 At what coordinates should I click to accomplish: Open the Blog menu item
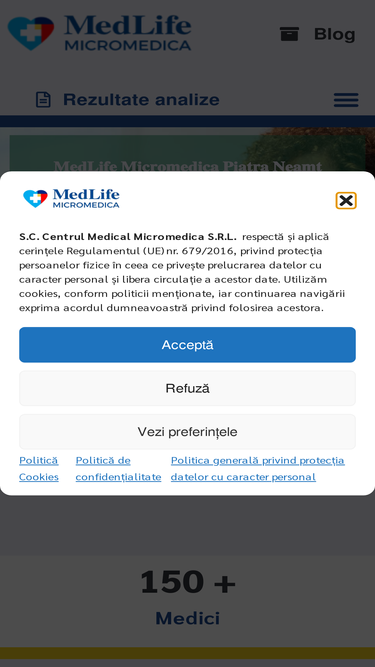coord(334,34)
